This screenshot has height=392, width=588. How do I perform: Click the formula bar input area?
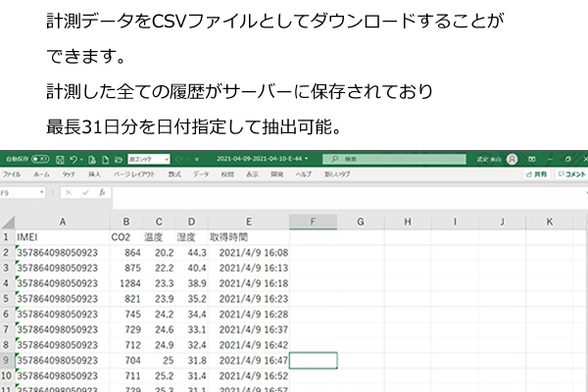(349, 197)
